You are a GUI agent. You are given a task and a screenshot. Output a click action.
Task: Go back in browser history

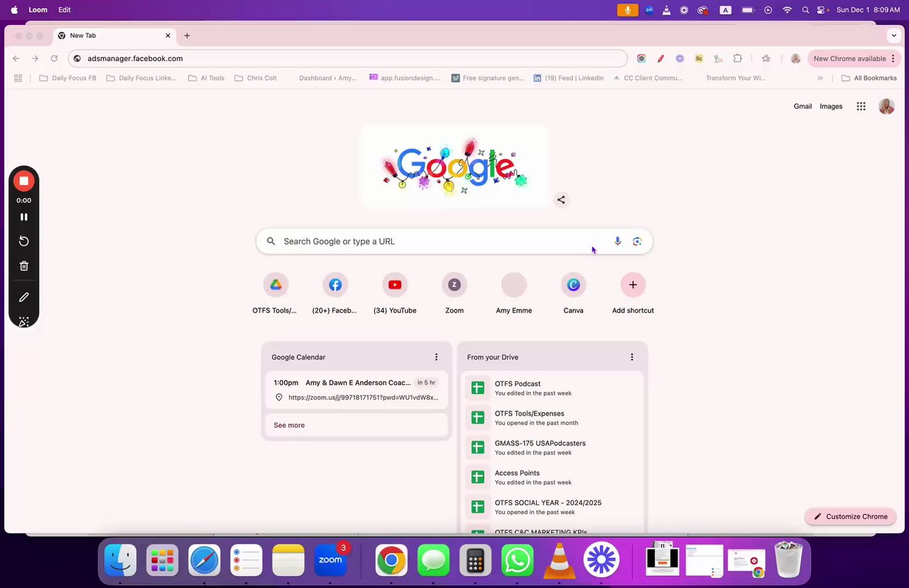coord(16,58)
